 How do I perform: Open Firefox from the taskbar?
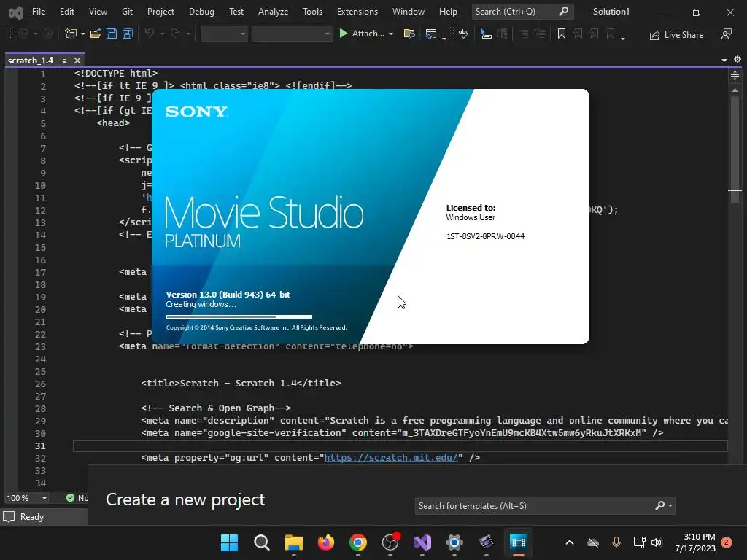326,542
